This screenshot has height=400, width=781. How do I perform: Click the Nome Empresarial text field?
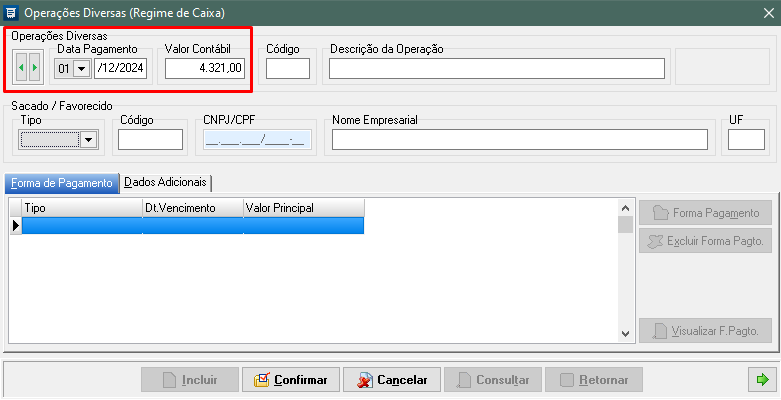point(519,140)
